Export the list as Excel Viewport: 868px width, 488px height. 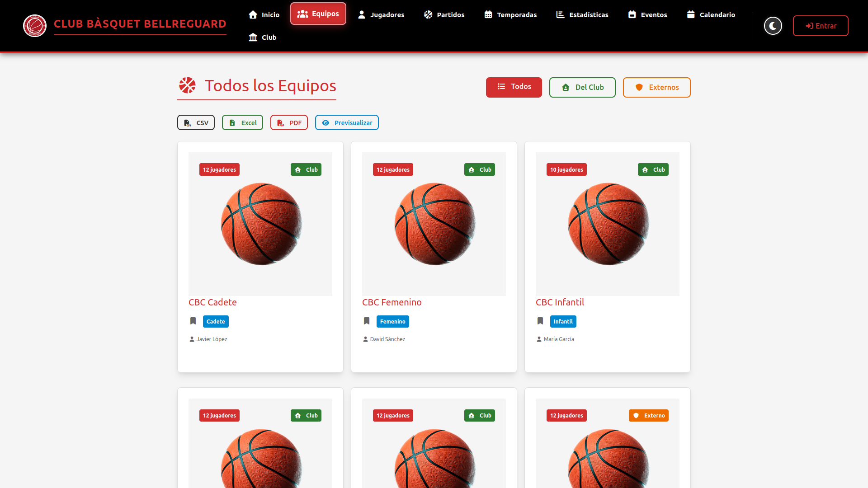[242, 122]
